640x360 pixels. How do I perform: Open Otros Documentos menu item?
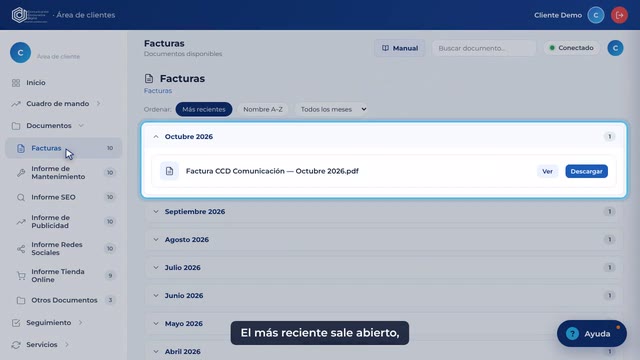coord(63,300)
